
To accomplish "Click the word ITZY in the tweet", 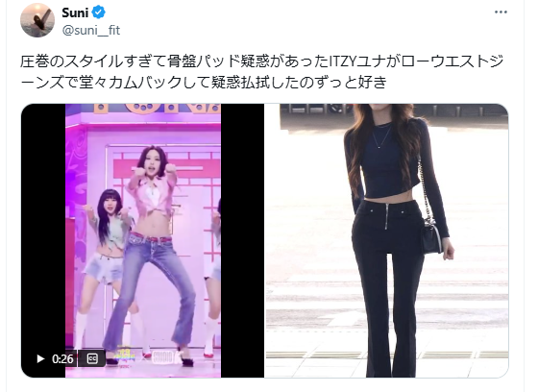I will point(343,61).
